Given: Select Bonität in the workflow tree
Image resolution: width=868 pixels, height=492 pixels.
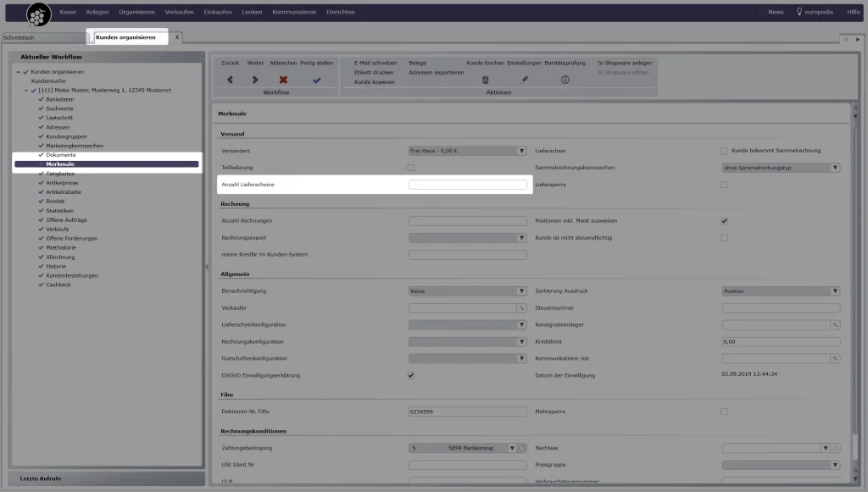Looking at the screenshot, I should tap(55, 202).
